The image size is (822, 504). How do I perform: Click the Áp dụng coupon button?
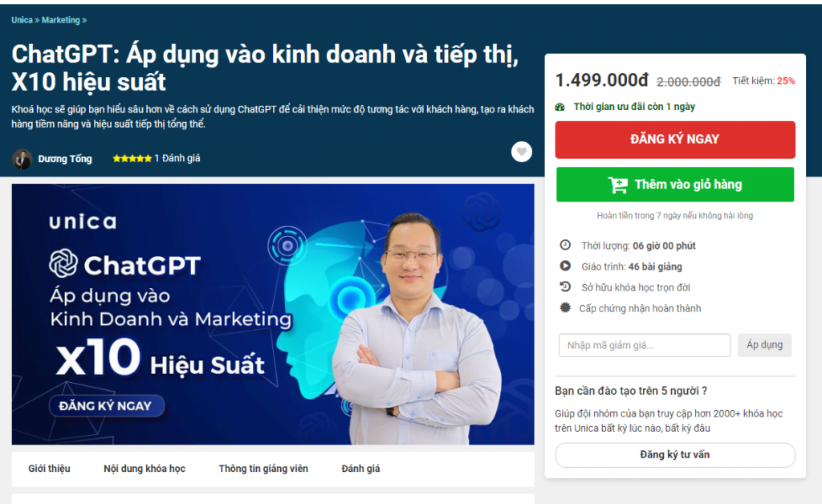[x=764, y=345]
